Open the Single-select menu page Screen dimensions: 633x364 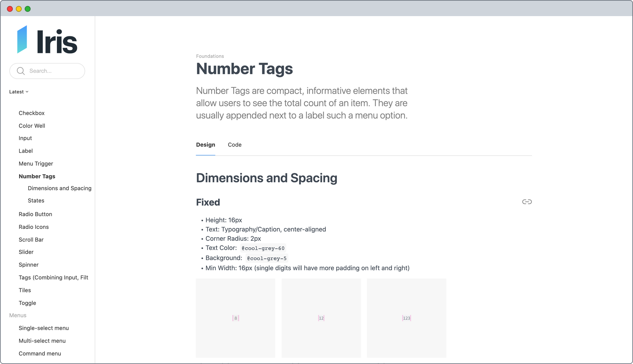44,328
